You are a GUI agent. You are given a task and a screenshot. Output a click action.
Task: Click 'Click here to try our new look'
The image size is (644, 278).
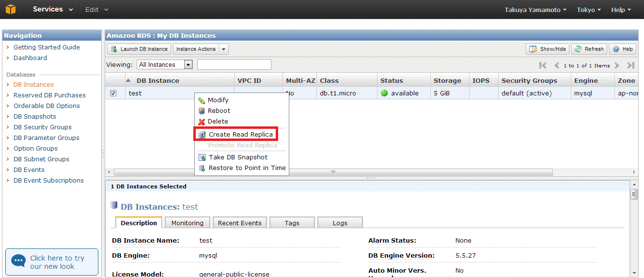click(x=52, y=262)
